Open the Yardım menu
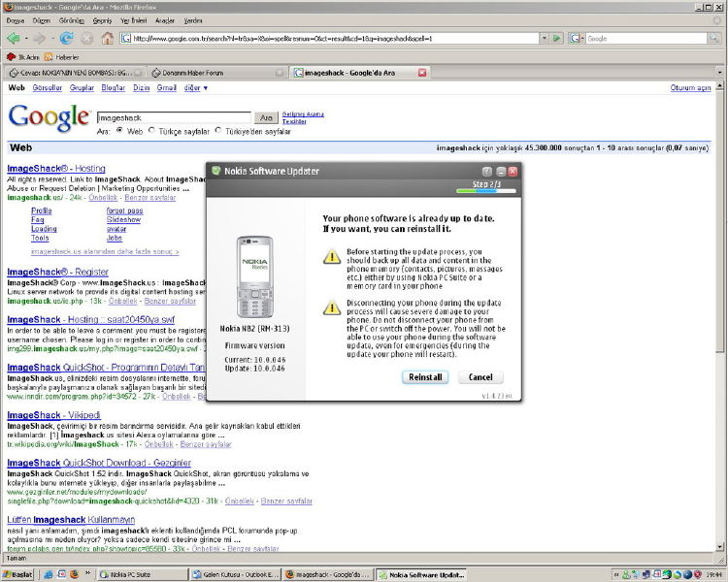 point(193,20)
